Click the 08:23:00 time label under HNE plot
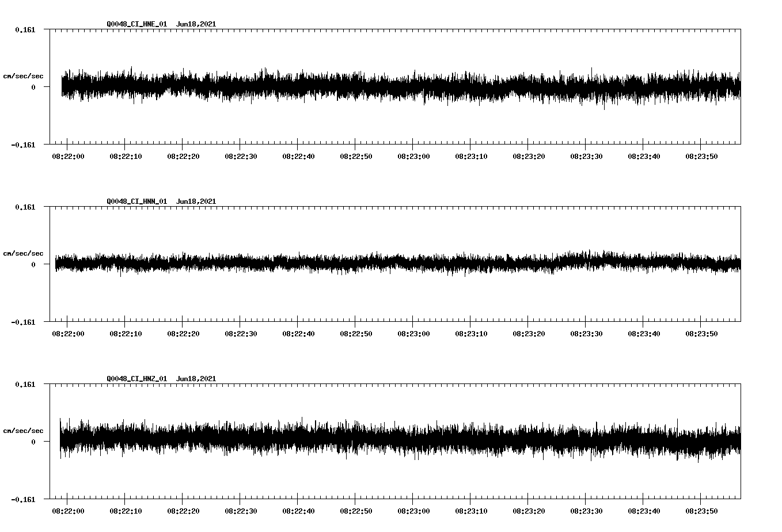The height and width of the screenshot is (532, 782). (413, 156)
